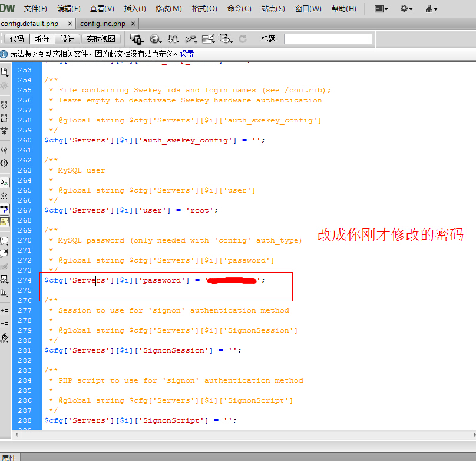Click line number 274 in the gutter

25,280
